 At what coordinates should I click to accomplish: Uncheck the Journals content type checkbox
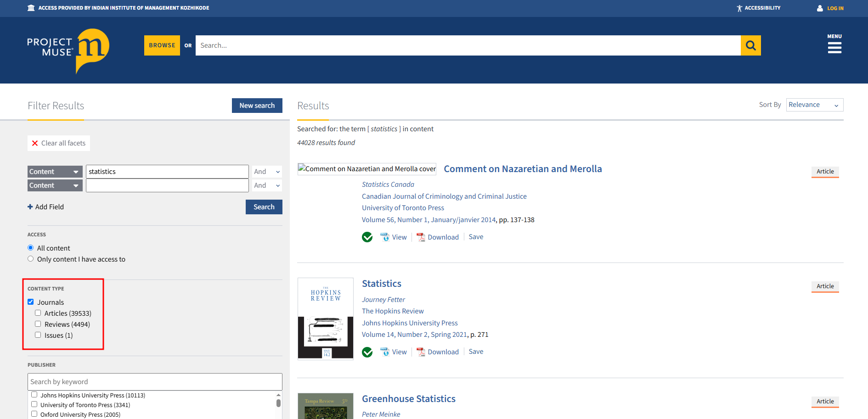pos(31,302)
